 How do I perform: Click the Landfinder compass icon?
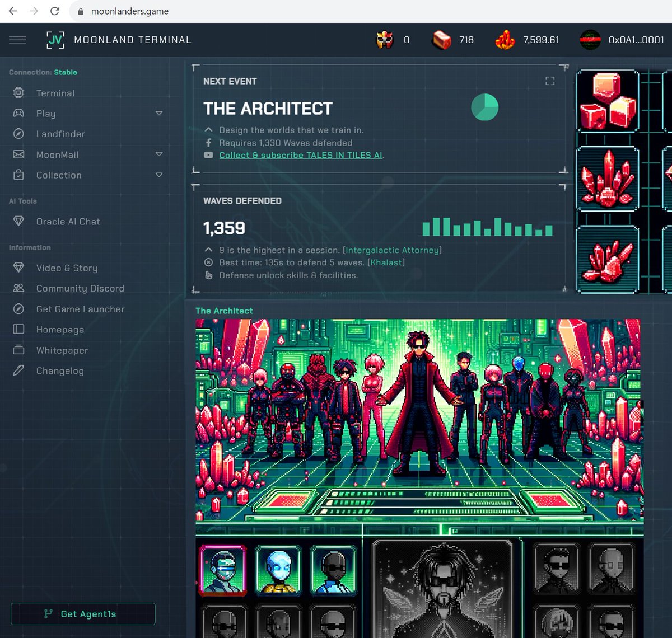(18, 134)
